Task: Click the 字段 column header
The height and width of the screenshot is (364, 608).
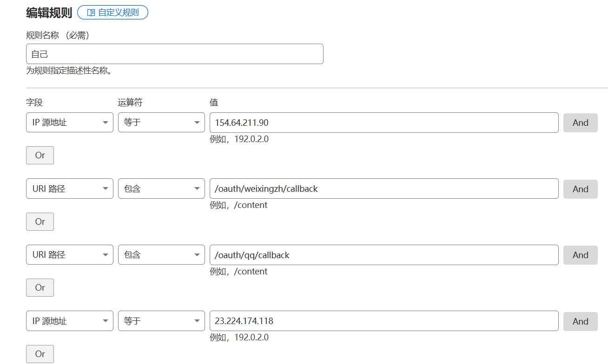Action: click(34, 103)
